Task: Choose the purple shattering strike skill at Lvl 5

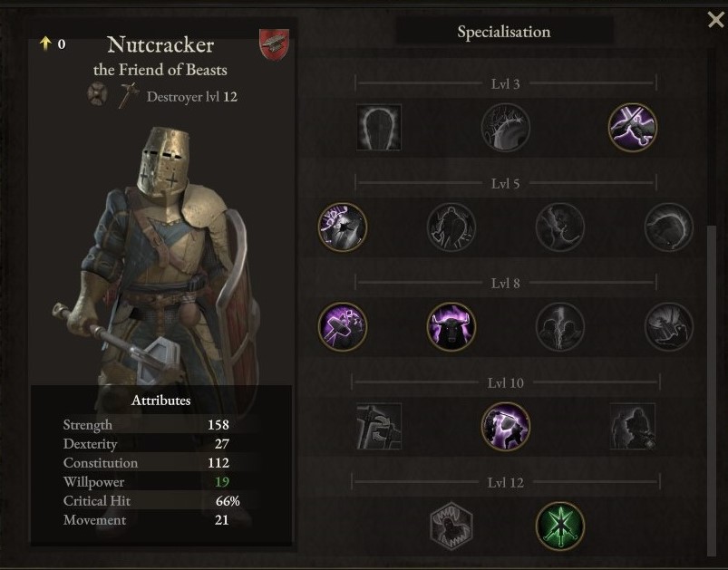Action: 343,227
